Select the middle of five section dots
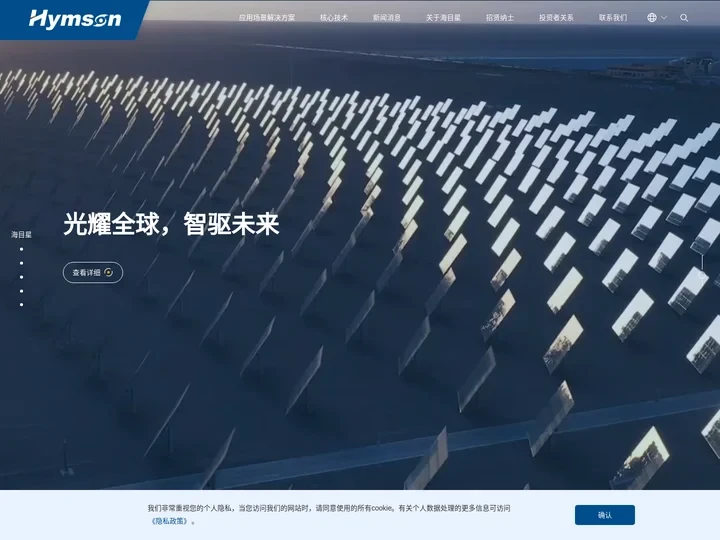This screenshot has height=540, width=720. click(x=22, y=277)
